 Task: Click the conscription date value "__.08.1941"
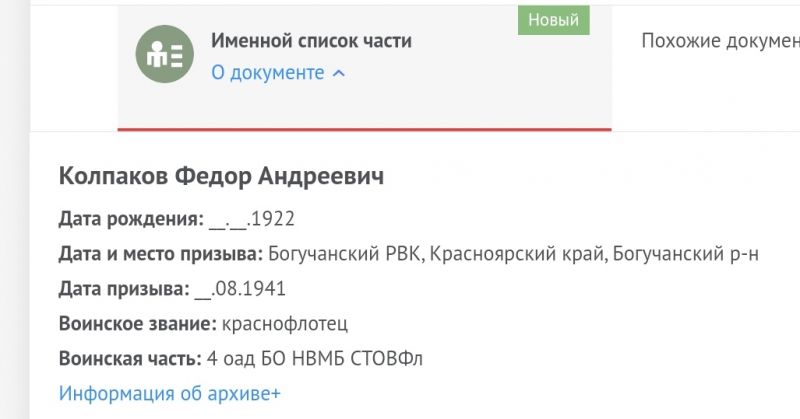(240, 289)
